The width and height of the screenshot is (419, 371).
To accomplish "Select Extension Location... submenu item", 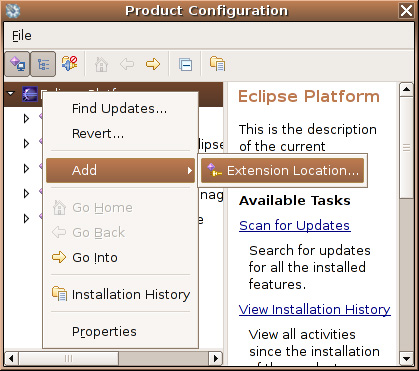I will pyautogui.click(x=282, y=170).
